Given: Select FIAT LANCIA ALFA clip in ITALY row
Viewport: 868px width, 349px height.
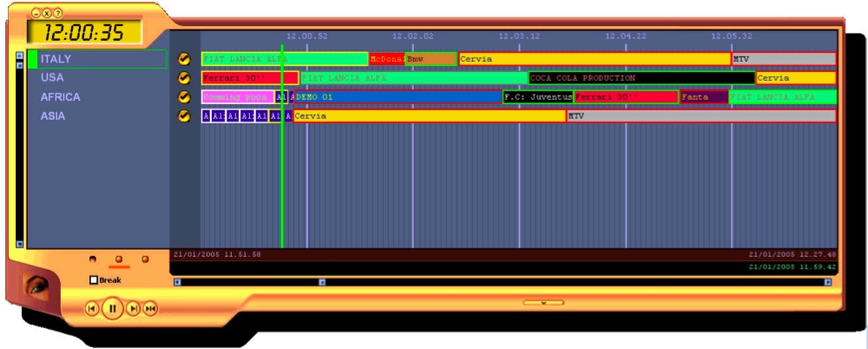Looking at the screenshot, I should coord(285,59).
